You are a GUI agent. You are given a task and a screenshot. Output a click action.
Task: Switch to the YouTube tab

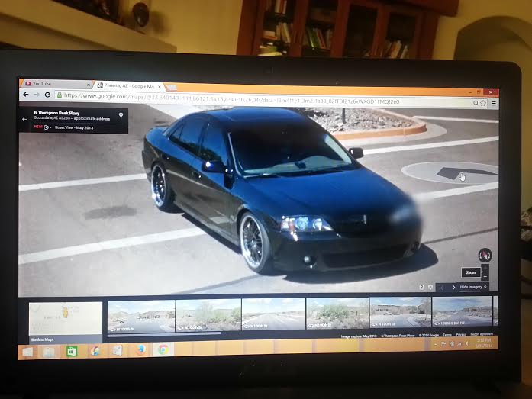pos(52,83)
